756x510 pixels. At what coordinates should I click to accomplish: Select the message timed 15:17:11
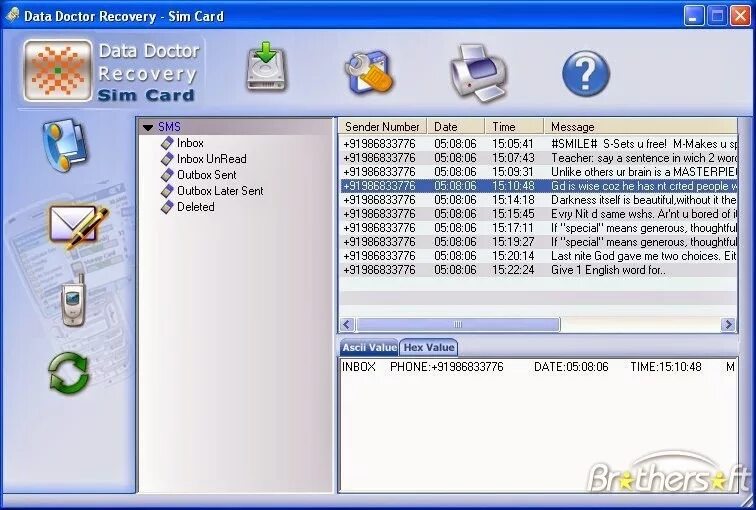click(539, 228)
